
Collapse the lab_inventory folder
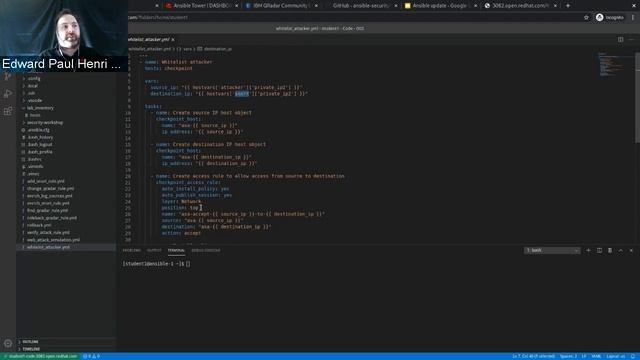point(40,108)
